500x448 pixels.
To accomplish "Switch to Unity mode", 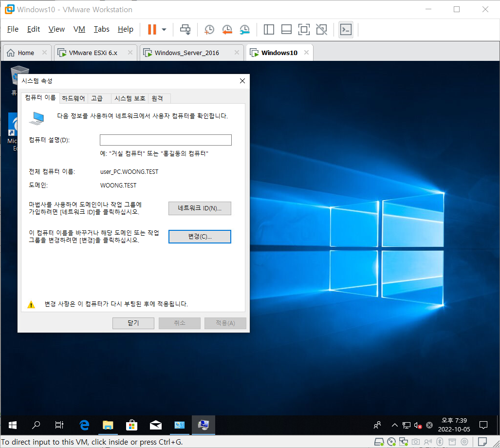I will coord(321,29).
